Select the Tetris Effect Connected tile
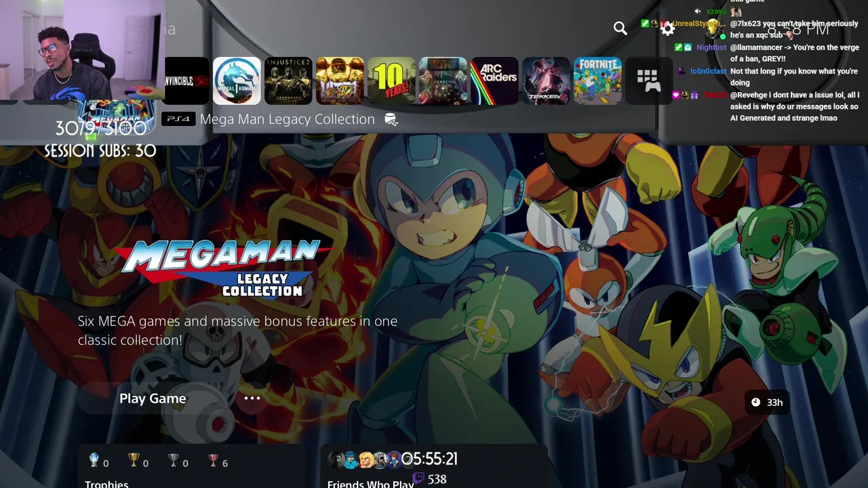868x488 pixels. pos(443,81)
